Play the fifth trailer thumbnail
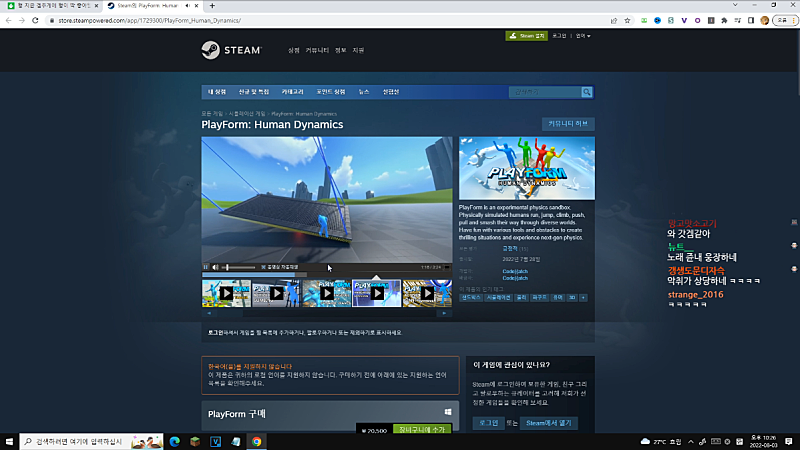The width and height of the screenshot is (800, 450). [x=427, y=293]
